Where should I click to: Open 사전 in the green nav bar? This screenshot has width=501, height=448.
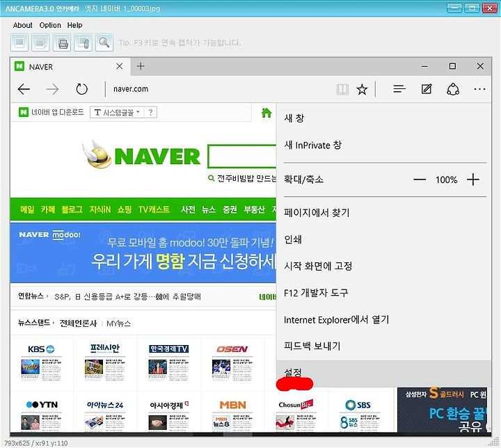(x=188, y=209)
